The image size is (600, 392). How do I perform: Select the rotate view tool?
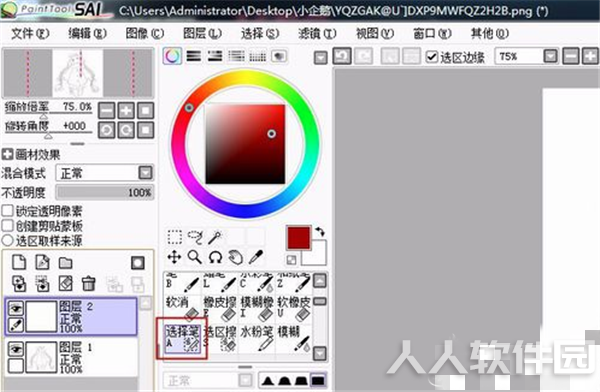point(215,257)
